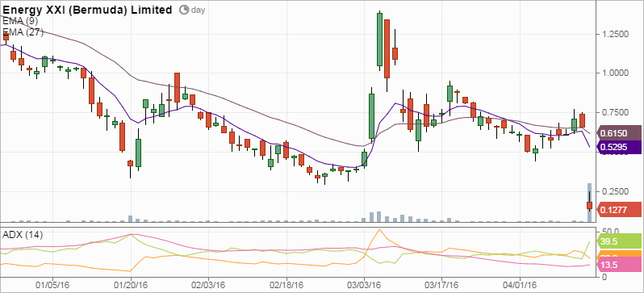Click the 03/03/16 date label

364,285
